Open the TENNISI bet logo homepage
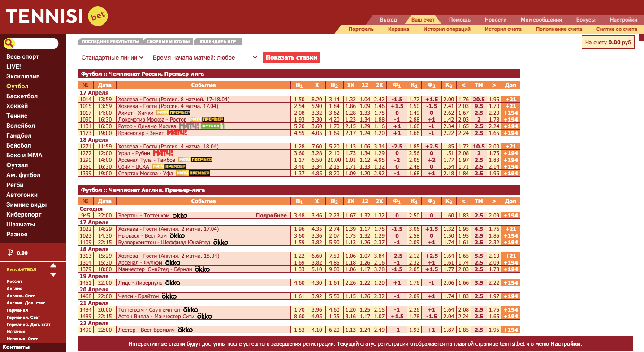644x352 pixels. pos(56,17)
